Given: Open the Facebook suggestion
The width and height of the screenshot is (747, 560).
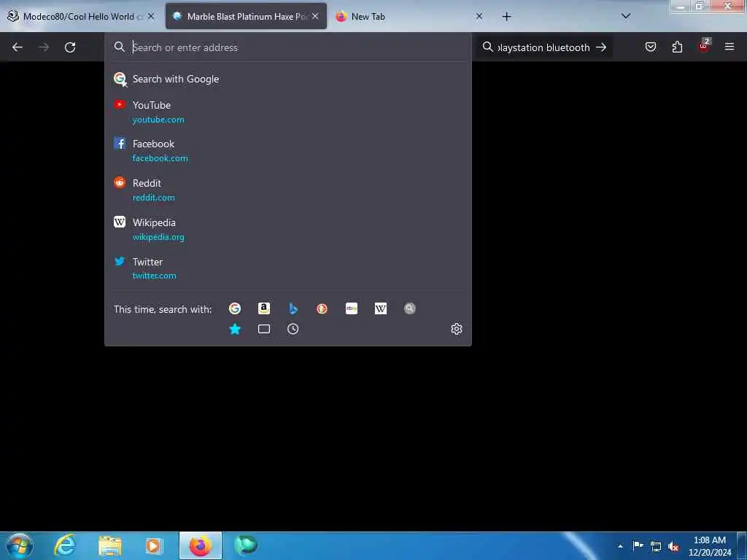Looking at the screenshot, I should click(287, 150).
